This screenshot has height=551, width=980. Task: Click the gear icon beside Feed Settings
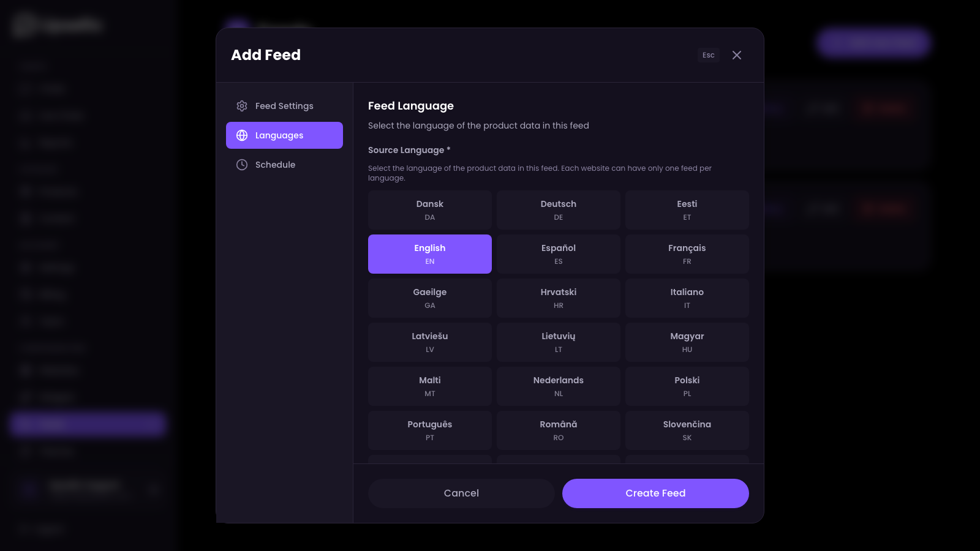click(x=242, y=106)
